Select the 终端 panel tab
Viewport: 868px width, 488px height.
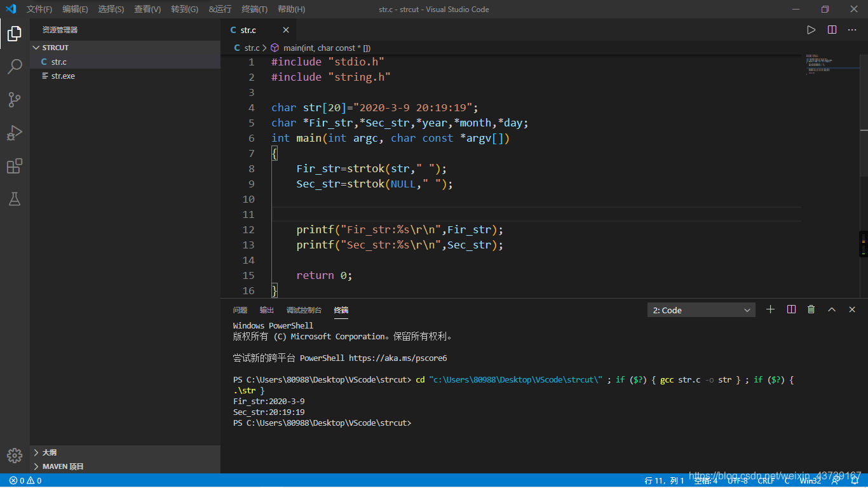point(341,310)
